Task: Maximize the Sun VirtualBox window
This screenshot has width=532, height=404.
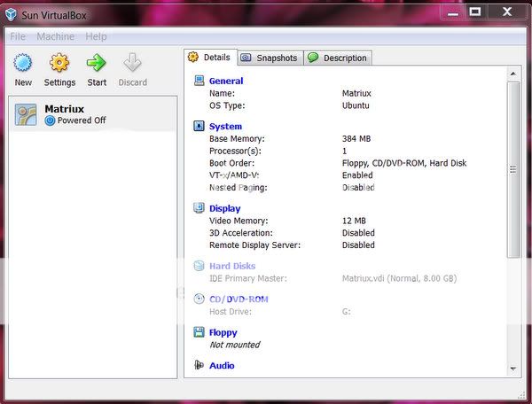Action: (x=474, y=12)
